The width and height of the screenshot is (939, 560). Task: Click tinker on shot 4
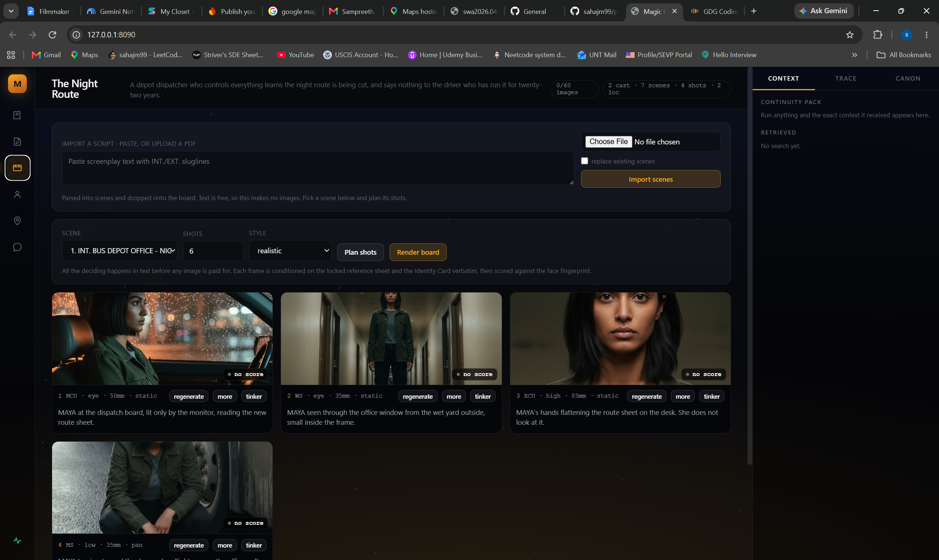[254, 545]
